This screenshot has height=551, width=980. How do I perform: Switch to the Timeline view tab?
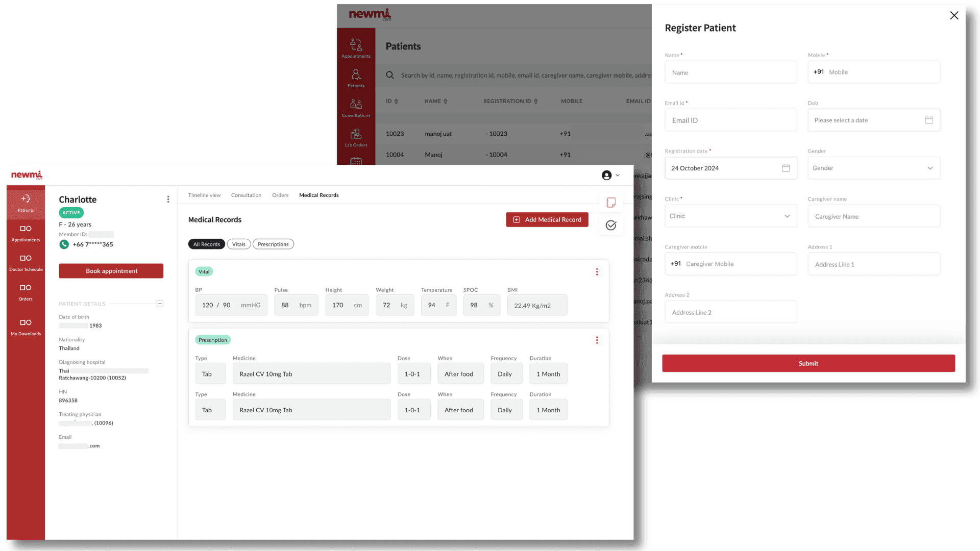[204, 195]
